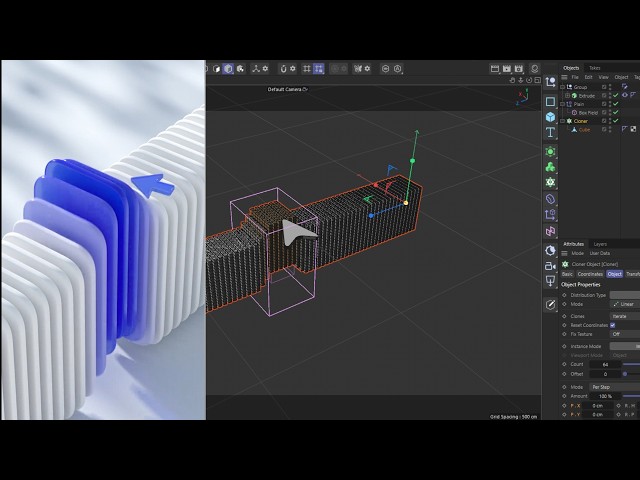This screenshot has height=480, width=640.
Task: Open the Coordinates attribute tab
Action: [x=590, y=274]
